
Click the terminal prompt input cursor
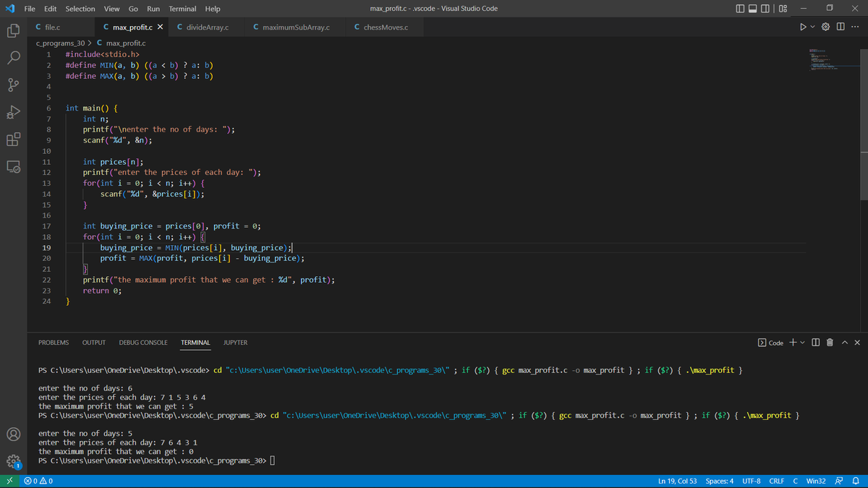tap(274, 461)
